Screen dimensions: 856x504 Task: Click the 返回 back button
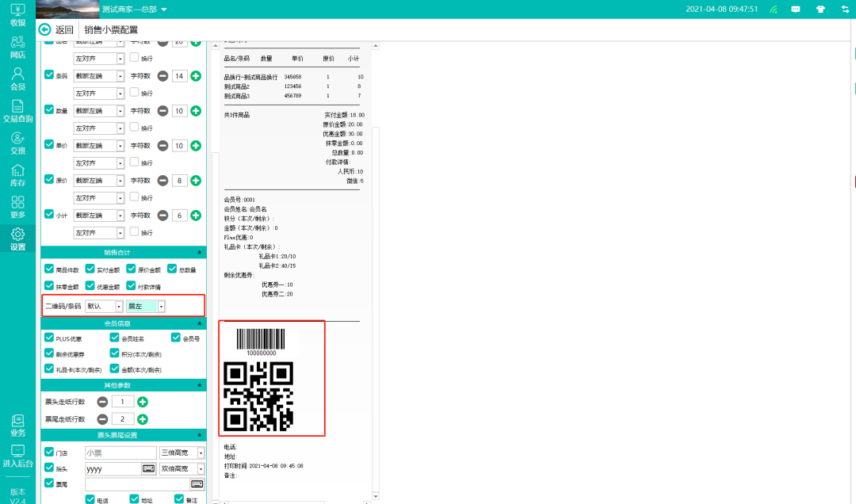tap(57, 30)
